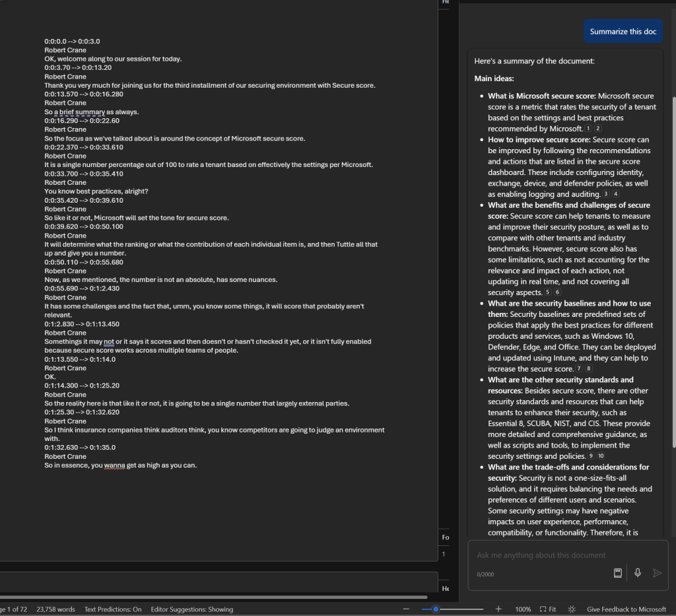Screen dimensions: 676x616
Task: Click the Copilot pane vertical scrollbar
Action: 673,264
